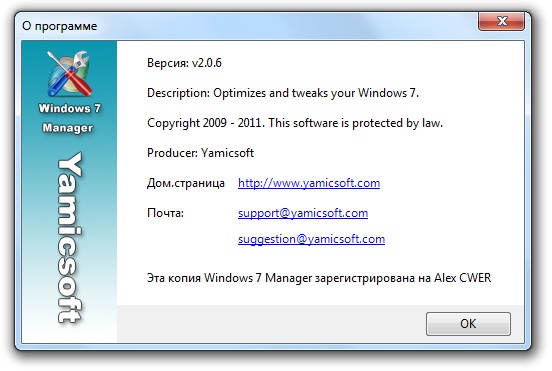Click the Copyright 2009 - 2011 line

pyautogui.click(x=295, y=123)
